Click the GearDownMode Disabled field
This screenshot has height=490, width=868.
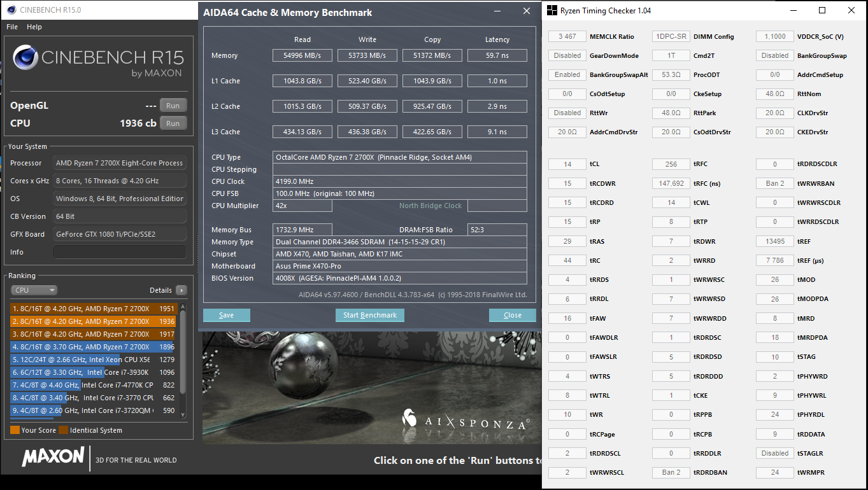click(567, 55)
